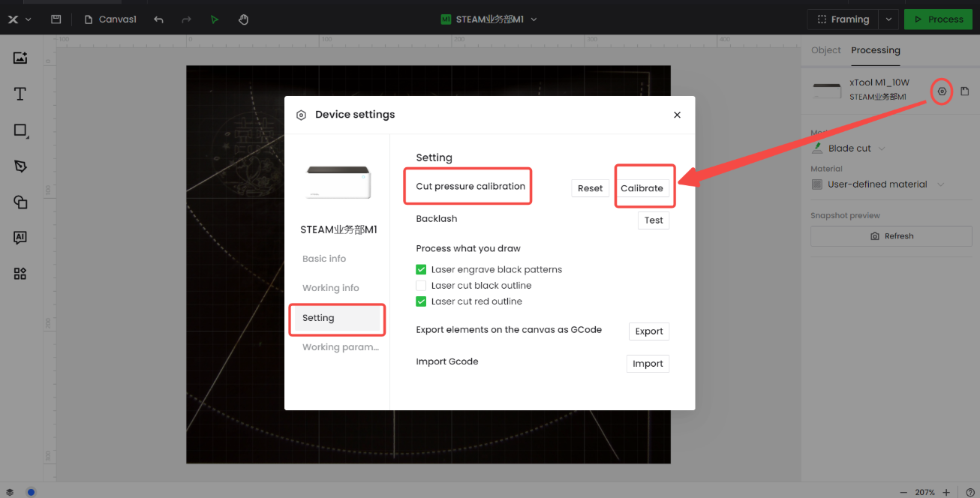Screen dimensions: 980x498
Task: Choose the Pen vector tool
Action: pos(20,166)
